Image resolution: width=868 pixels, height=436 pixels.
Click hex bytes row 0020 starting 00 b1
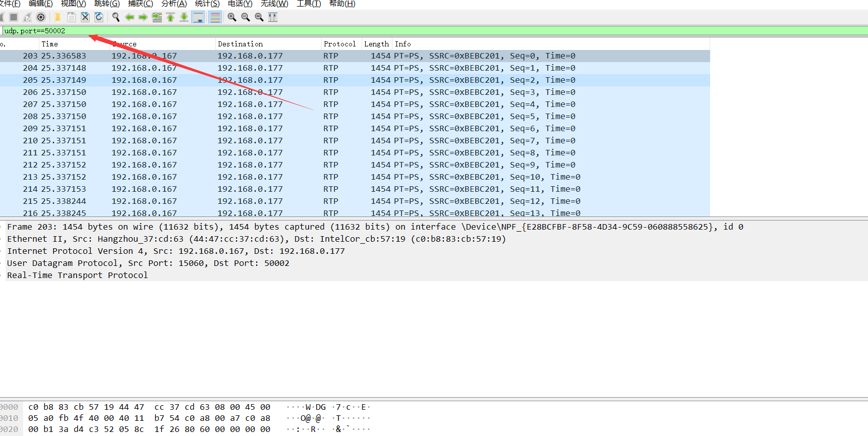click(149, 429)
